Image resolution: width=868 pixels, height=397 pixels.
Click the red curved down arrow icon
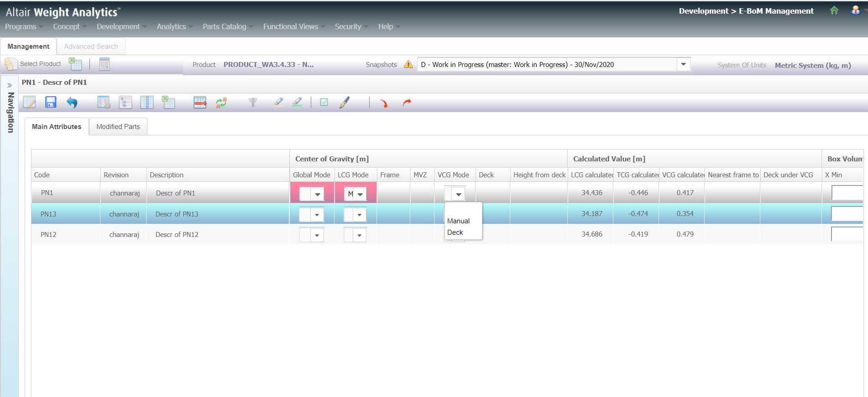pos(384,103)
